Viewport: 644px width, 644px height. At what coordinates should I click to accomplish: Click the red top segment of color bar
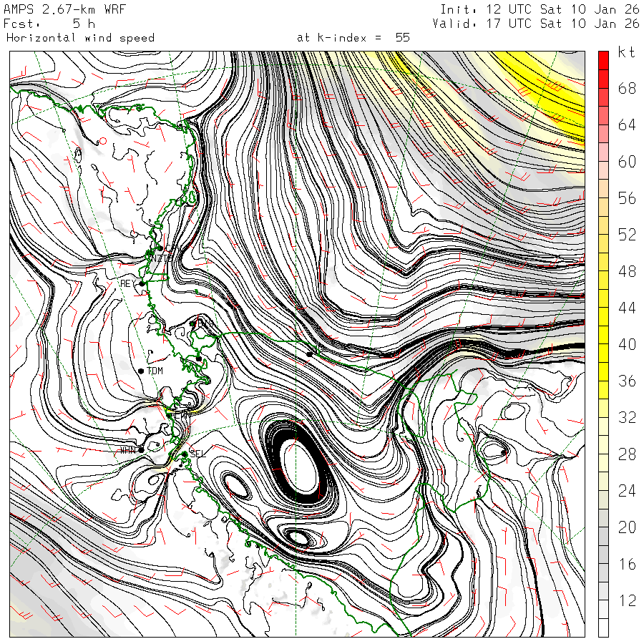[x=603, y=60]
